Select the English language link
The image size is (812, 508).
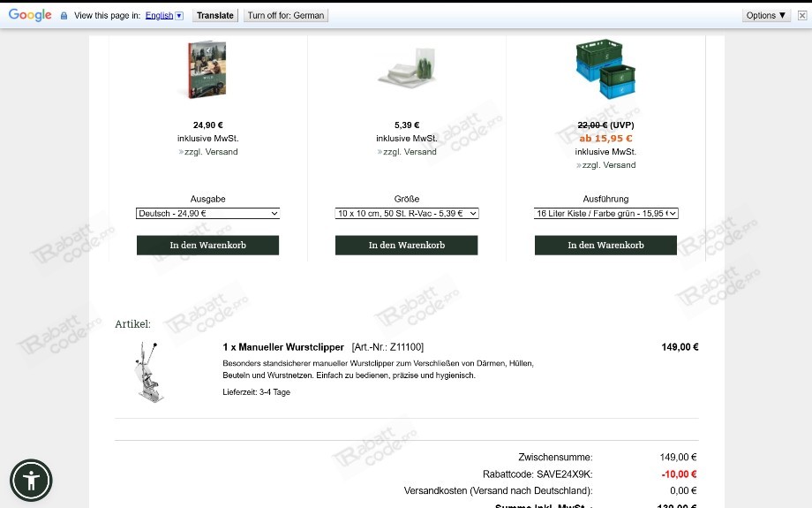pyautogui.click(x=159, y=16)
